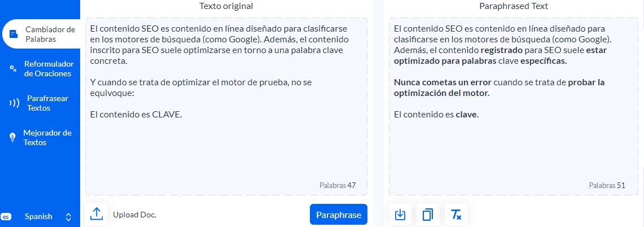
Task: Switch to Parafrasear Textos mode
Action: tap(40, 104)
